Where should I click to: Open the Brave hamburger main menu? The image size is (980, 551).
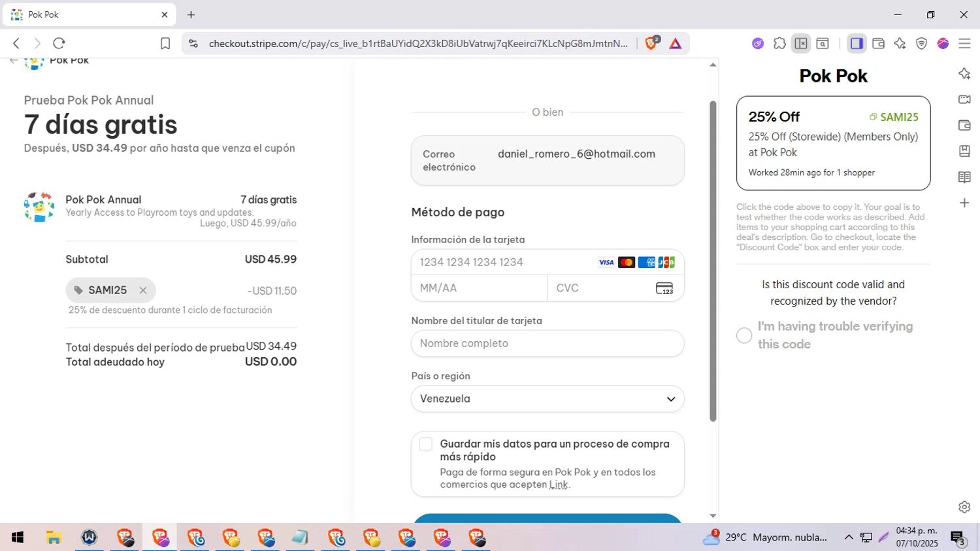(964, 43)
